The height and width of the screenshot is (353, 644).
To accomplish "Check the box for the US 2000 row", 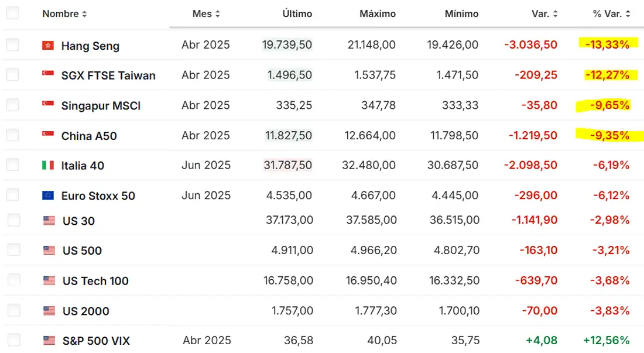I will coord(14,310).
